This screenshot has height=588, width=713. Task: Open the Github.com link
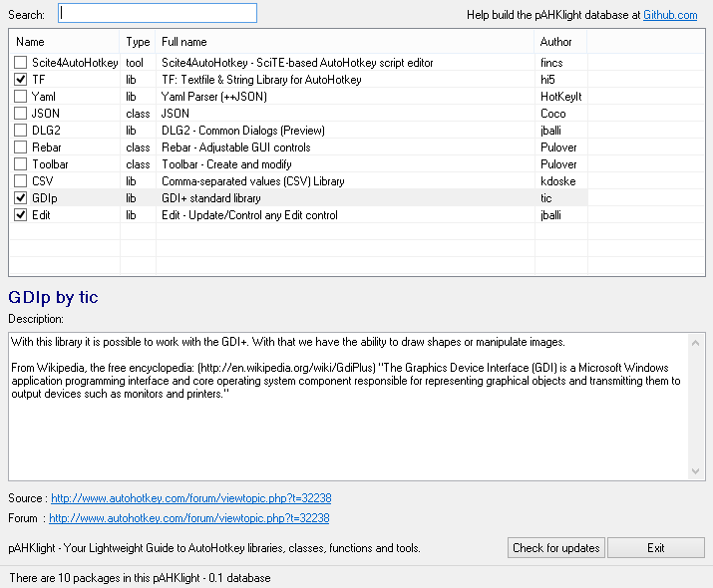(670, 15)
